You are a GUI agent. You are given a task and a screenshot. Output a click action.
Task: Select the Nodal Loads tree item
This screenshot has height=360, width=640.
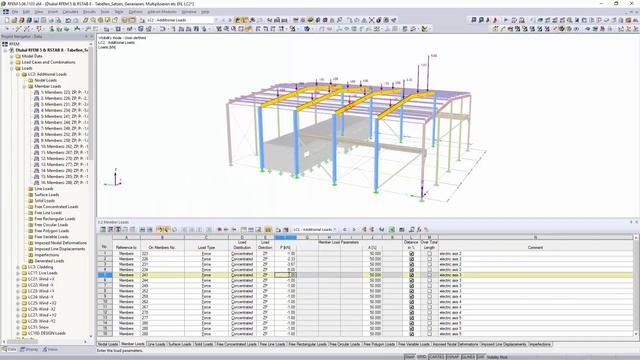[x=46, y=80]
